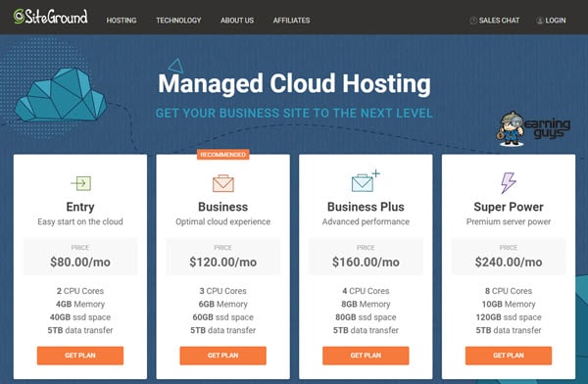Click the $80.00/mo price
The width and height of the screenshot is (588, 384).
click(x=80, y=262)
